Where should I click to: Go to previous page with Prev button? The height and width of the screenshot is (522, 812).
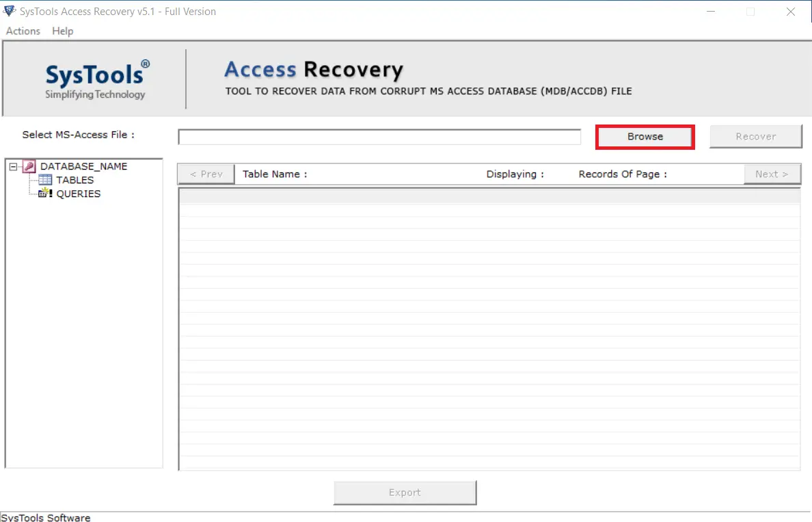(x=206, y=174)
